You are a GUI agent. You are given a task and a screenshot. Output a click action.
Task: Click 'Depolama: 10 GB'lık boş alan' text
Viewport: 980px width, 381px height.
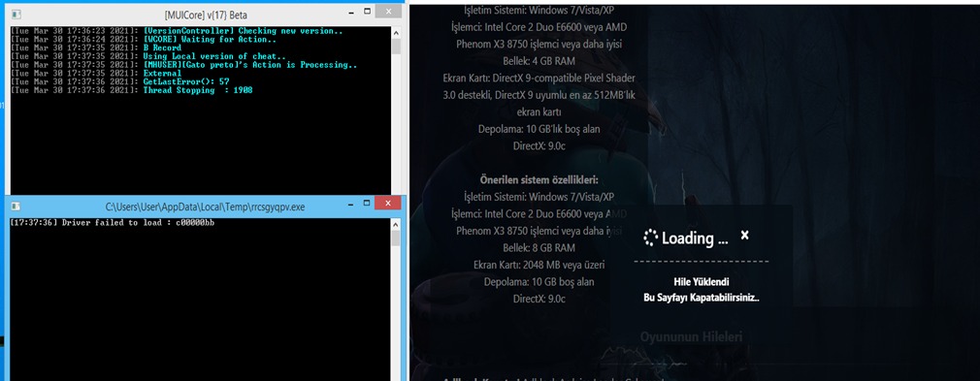[x=539, y=129]
